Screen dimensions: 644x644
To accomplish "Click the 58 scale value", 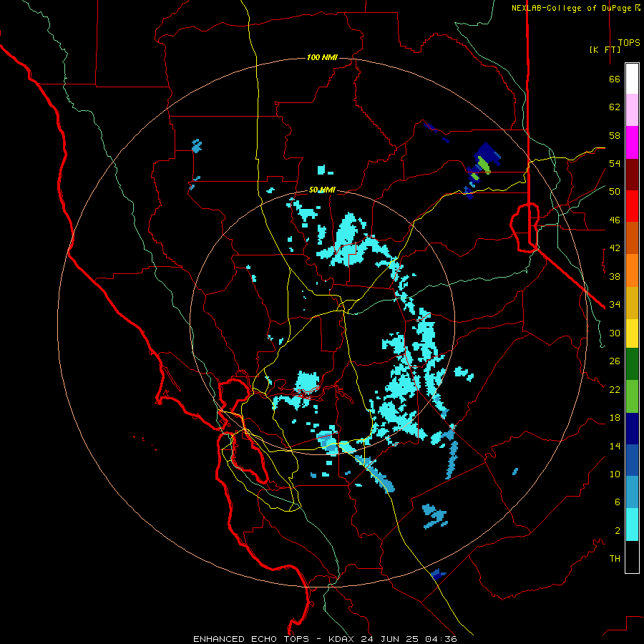I will click(615, 135).
